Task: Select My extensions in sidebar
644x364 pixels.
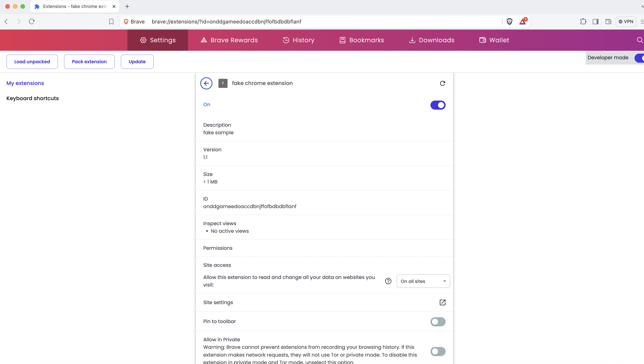Action: (x=25, y=83)
